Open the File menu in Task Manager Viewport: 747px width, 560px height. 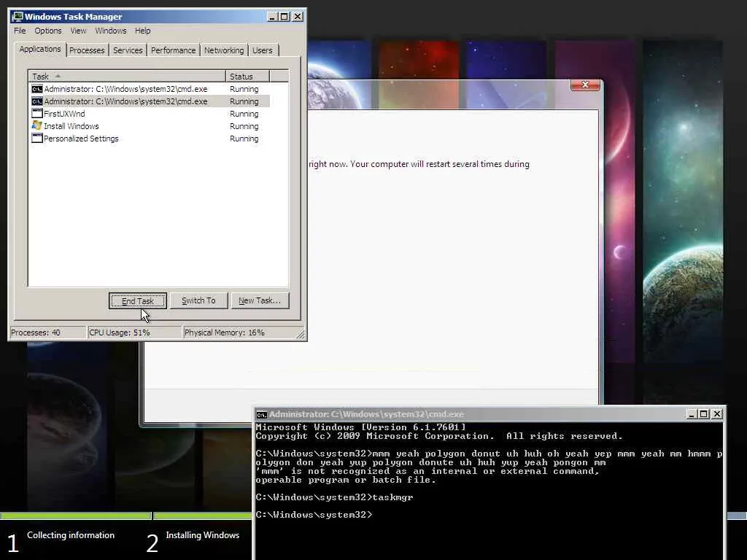20,31
